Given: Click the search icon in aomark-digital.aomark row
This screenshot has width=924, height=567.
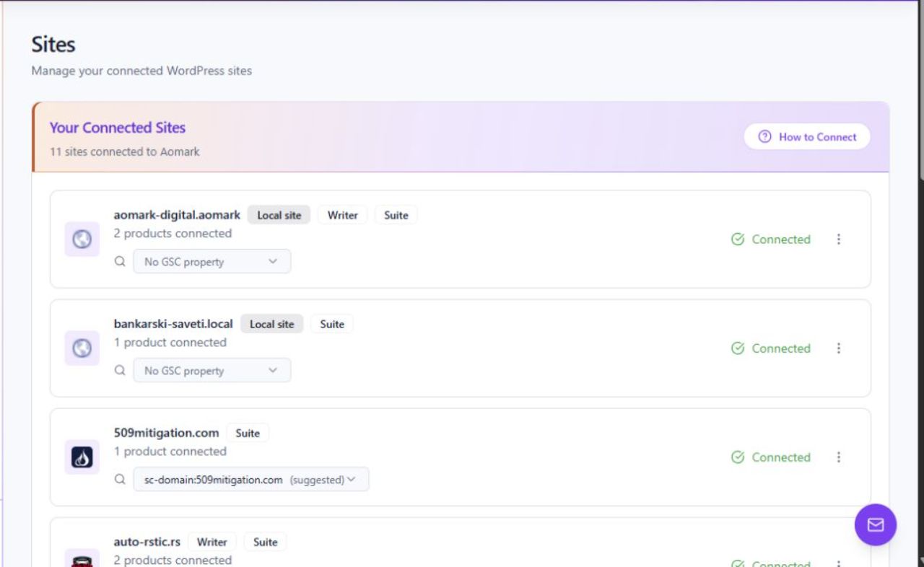Looking at the screenshot, I should coord(120,261).
